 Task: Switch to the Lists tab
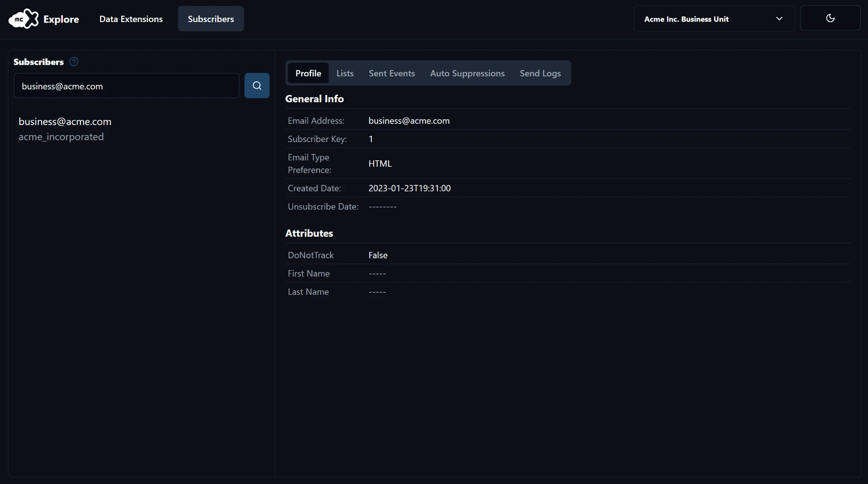[x=345, y=73]
